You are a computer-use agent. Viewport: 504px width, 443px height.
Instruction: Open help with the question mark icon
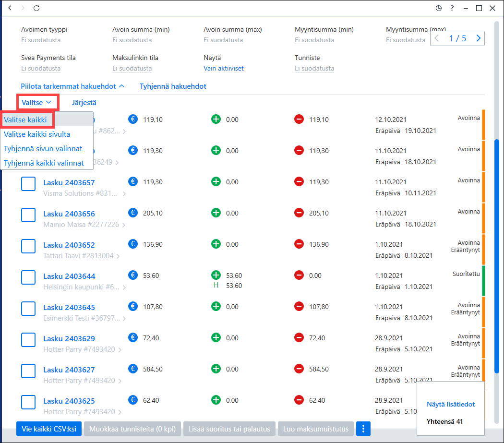452,8
